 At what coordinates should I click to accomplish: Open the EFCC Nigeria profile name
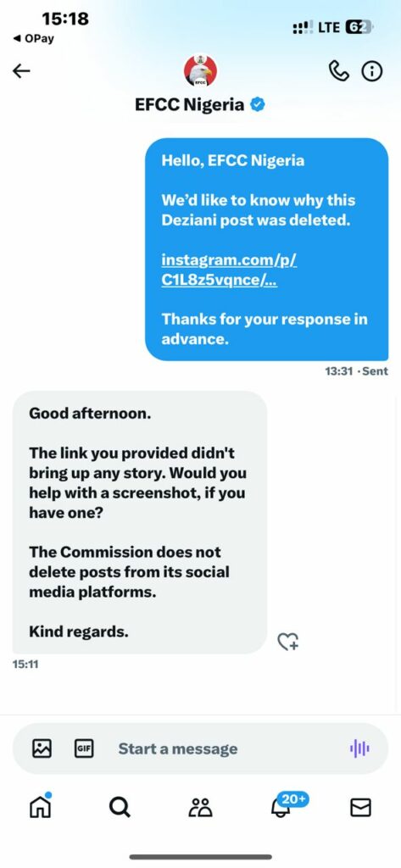tap(189, 104)
